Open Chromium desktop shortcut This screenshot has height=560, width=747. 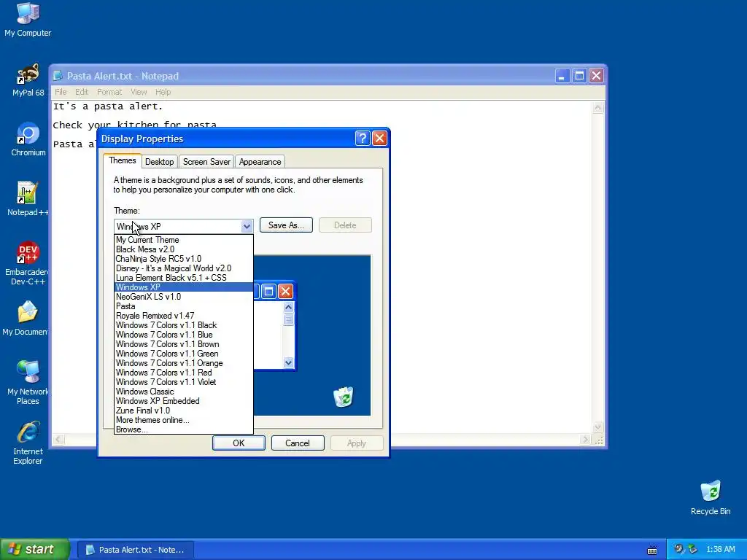pyautogui.click(x=28, y=139)
